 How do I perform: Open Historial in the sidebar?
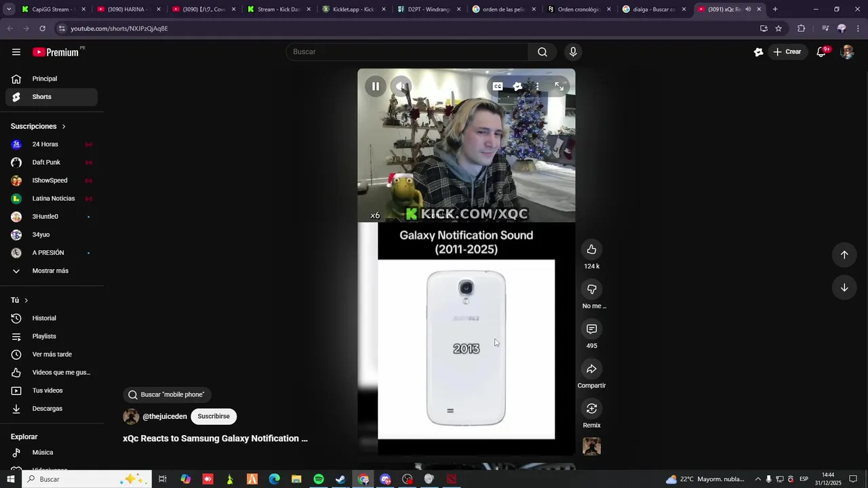[52, 319]
